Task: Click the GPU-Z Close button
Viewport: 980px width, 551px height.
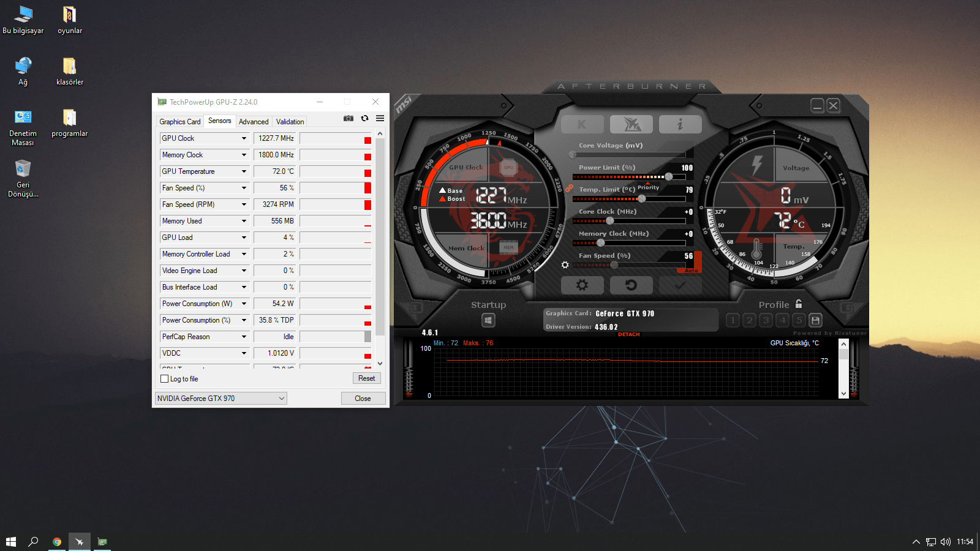Action: coord(363,399)
